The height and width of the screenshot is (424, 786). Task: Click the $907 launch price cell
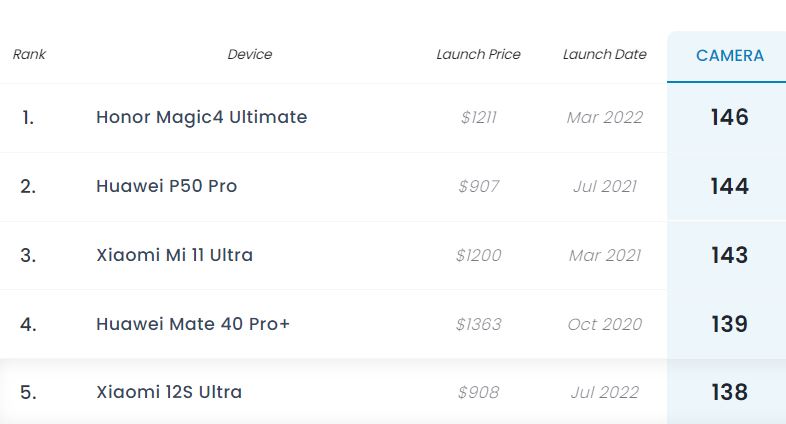coord(478,187)
